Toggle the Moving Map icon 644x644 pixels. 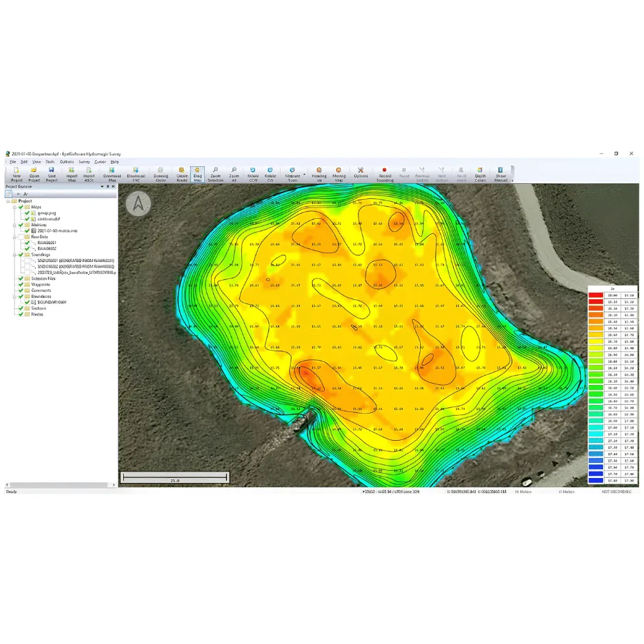tap(339, 175)
